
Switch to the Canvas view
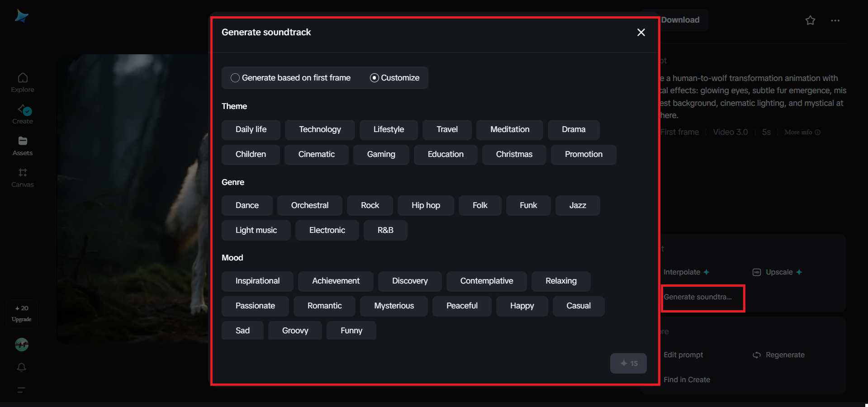pos(22,177)
